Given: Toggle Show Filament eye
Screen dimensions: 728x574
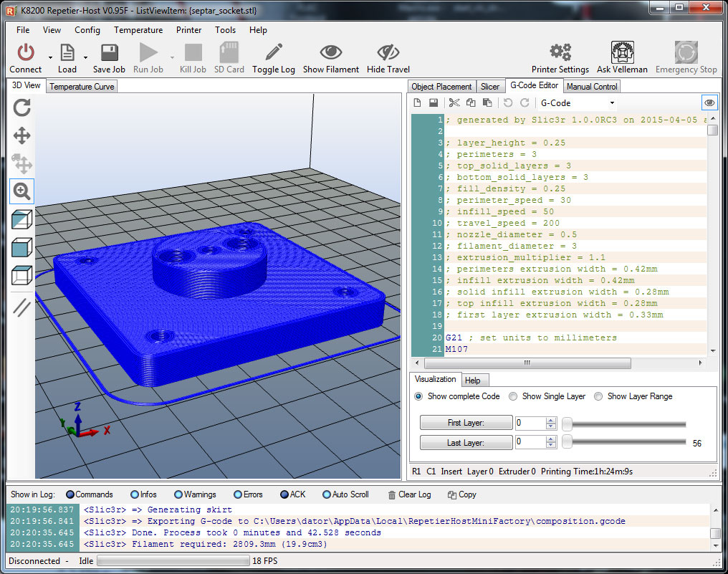Looking at the screenshot, I should (330, 52).
